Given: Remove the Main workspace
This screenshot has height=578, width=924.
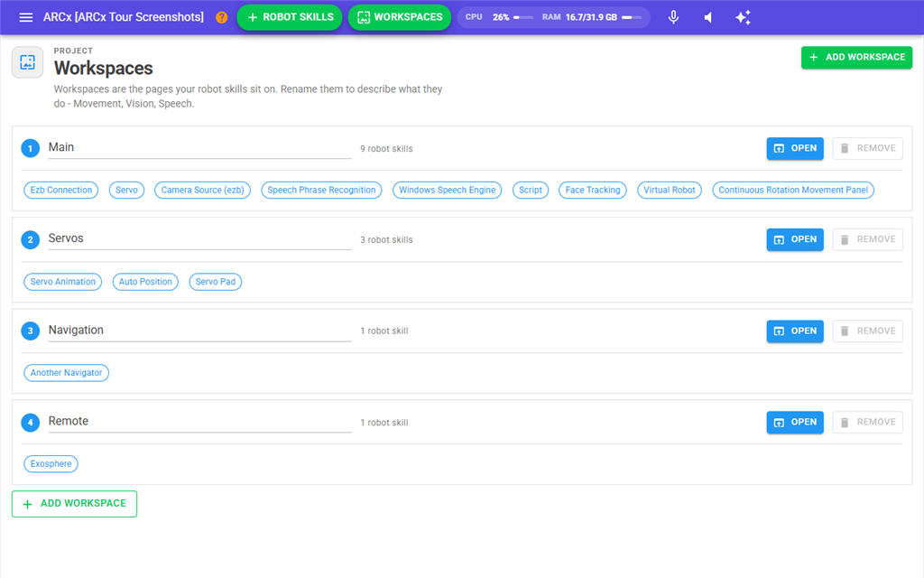Looking at the screenshot, I should [867, 148].
